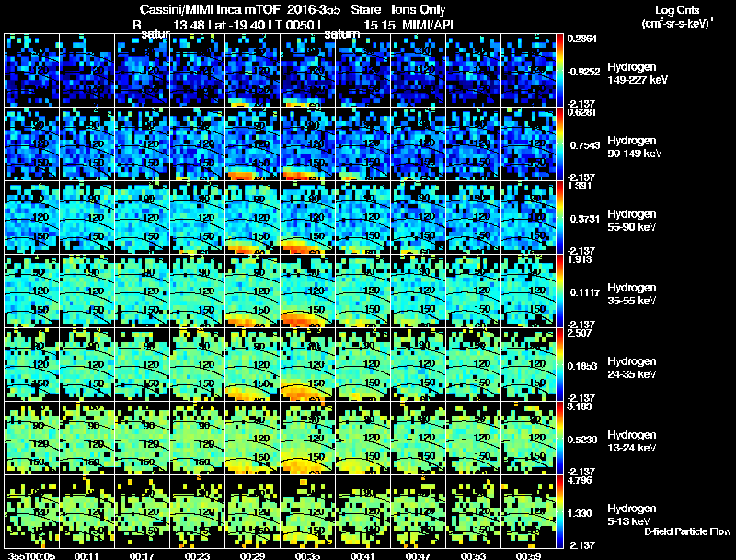Image resolution: width=736 pixels, height=560 pixels.
Task: Click the '00:47' time axis label
Action: [418, 555]
